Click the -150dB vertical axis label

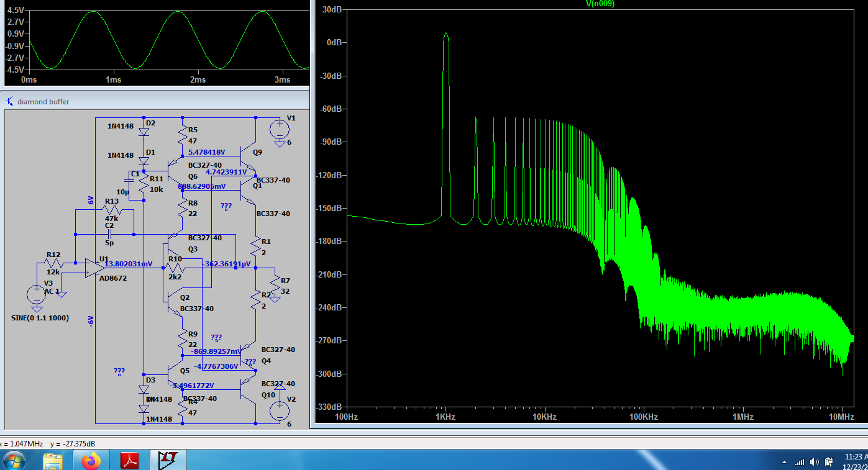330,208
